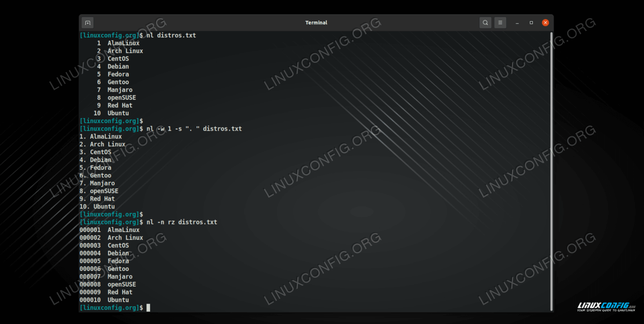Click the search icon in header bar
Viewport: 644px width, 324px height.
tap(485, 23)
